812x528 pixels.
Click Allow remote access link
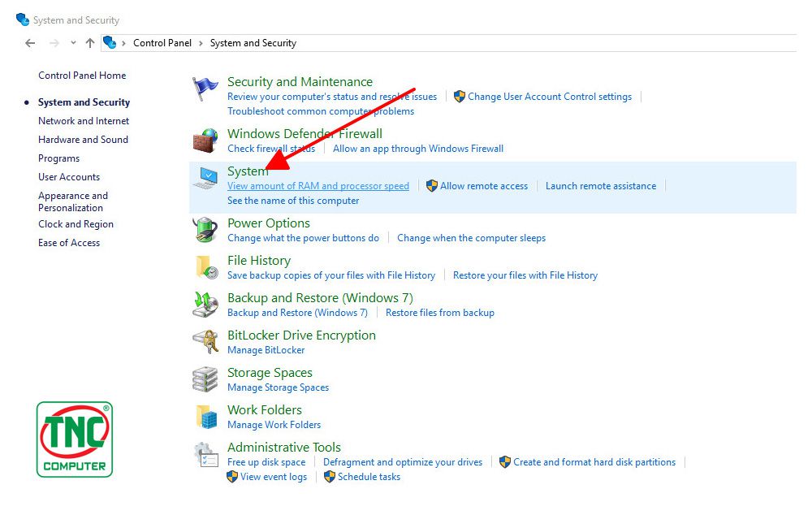[484, 186]
